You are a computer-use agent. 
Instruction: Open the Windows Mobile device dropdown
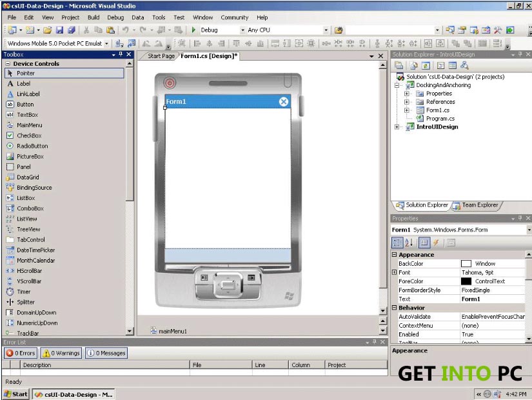click(x=106, y=43)
